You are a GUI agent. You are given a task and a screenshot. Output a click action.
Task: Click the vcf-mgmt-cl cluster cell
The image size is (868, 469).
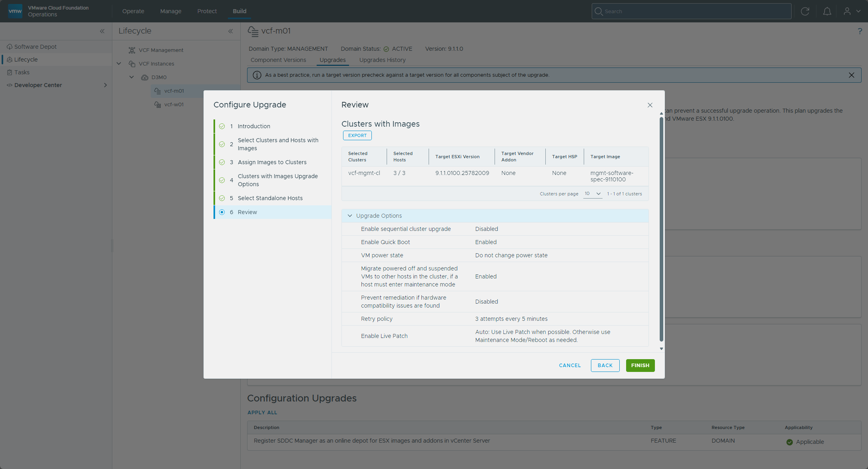pos(364,173)
